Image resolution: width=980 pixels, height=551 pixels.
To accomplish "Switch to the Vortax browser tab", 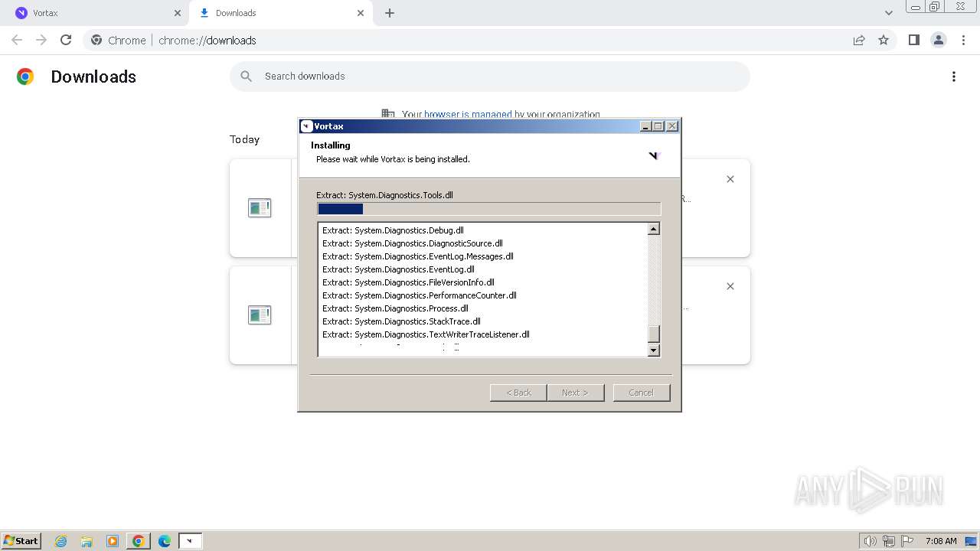I will pos(93,13).
